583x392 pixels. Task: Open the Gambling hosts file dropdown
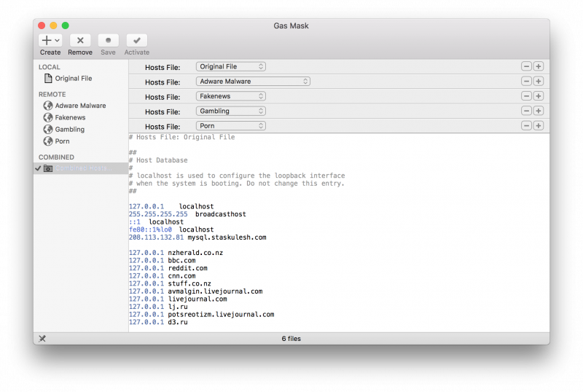[x=230, y=111]
